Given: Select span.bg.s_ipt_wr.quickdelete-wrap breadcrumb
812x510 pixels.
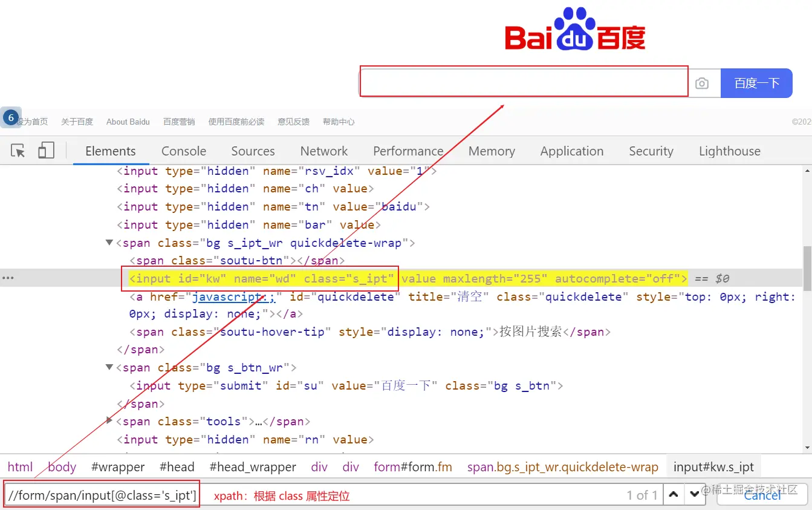Looking at the screenshot, I should coord(563,467).
